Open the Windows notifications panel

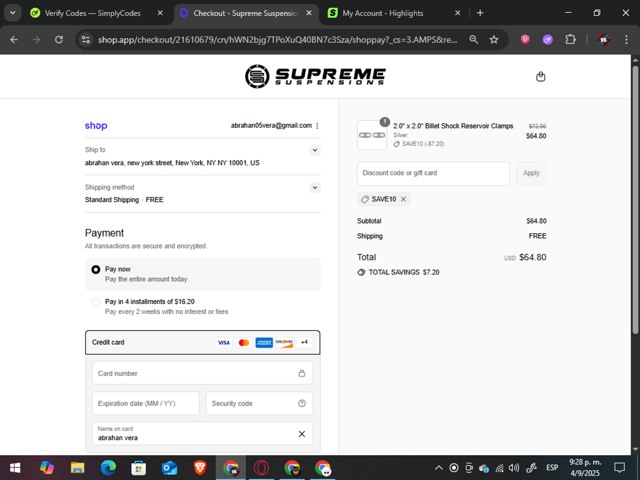[620, 468]
